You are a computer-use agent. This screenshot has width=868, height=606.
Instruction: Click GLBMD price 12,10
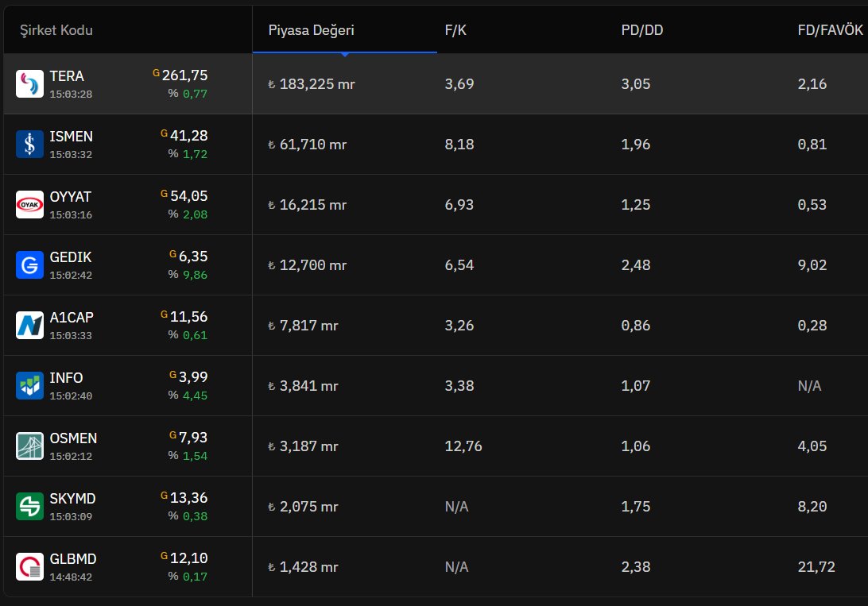point(188,558)
